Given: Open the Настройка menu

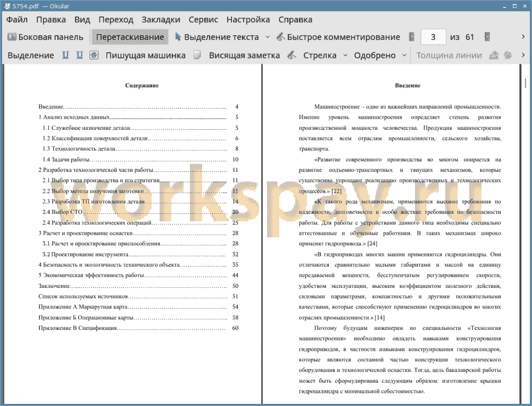Looking at the screenshot, I should click(x=248, y=20).
